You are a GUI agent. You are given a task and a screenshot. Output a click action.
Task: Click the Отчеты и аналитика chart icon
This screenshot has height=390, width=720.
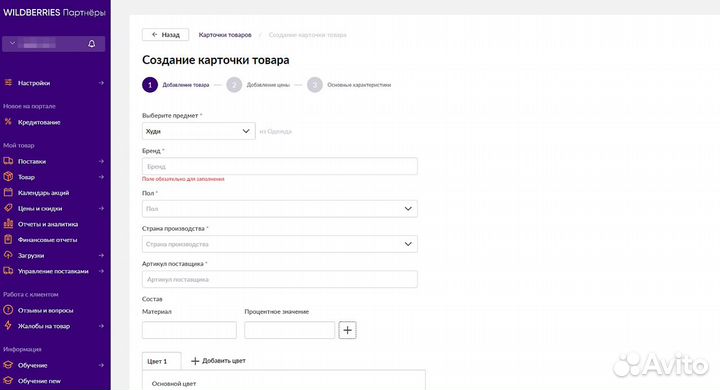coord(8,224)
